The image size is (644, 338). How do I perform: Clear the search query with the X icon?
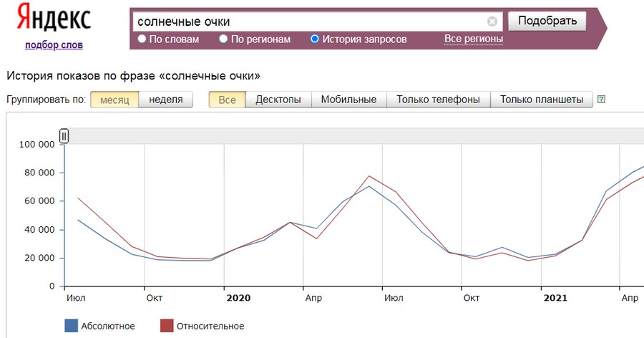[492, 21]
